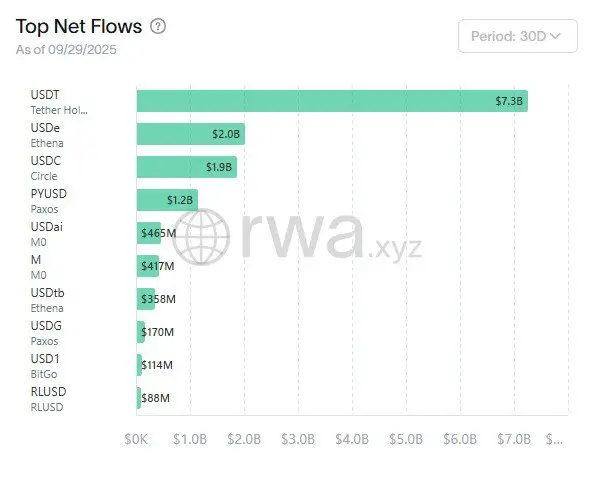Select the USDai $465M bar
Viewport: 595px width, 481px height.
click(x=149, y=233)
